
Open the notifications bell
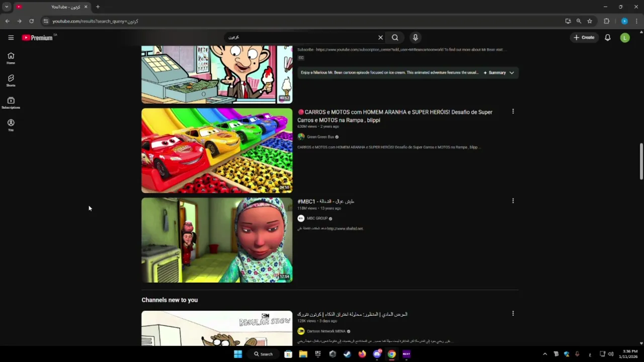tap(608, 37)
